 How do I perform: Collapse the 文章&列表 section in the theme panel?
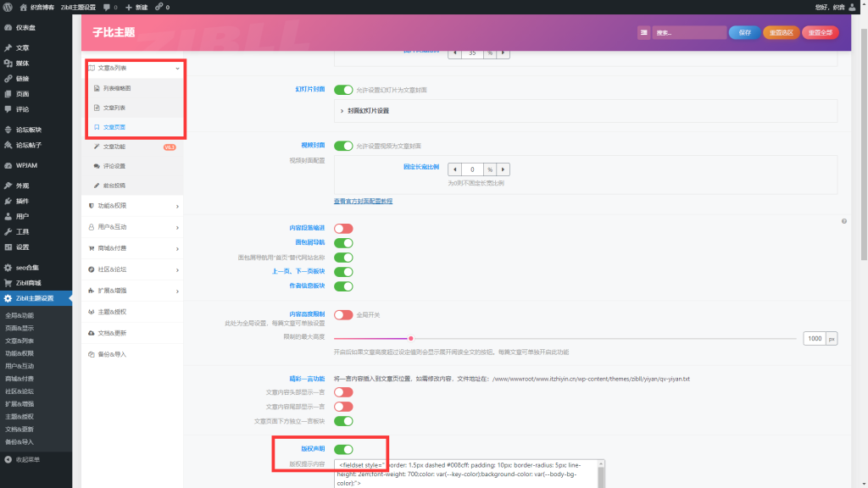coord(133,68)
